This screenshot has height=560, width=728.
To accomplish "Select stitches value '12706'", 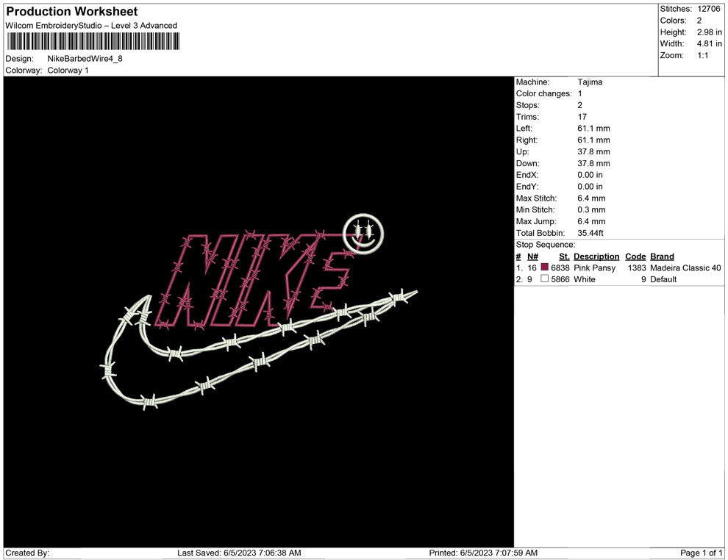I will [708, 9].
